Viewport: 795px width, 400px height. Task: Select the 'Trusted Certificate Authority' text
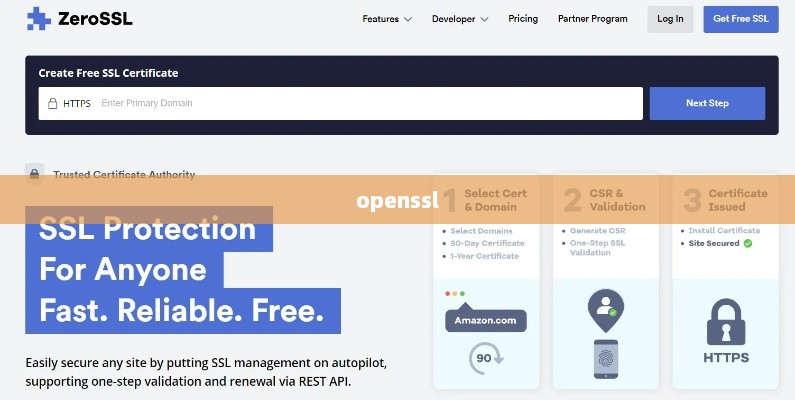[124, 174]
